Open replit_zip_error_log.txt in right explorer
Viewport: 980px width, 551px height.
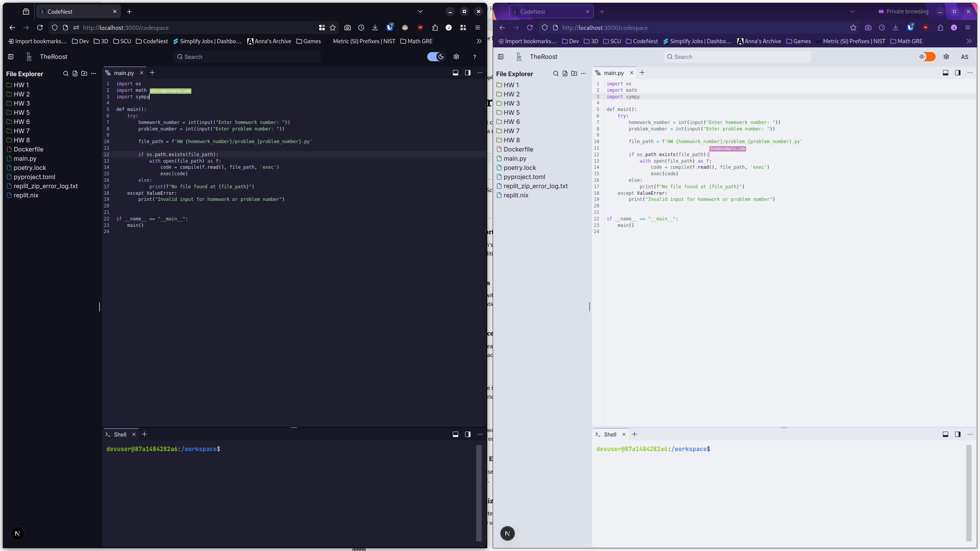pyautogui.click(x=532, y=186)
